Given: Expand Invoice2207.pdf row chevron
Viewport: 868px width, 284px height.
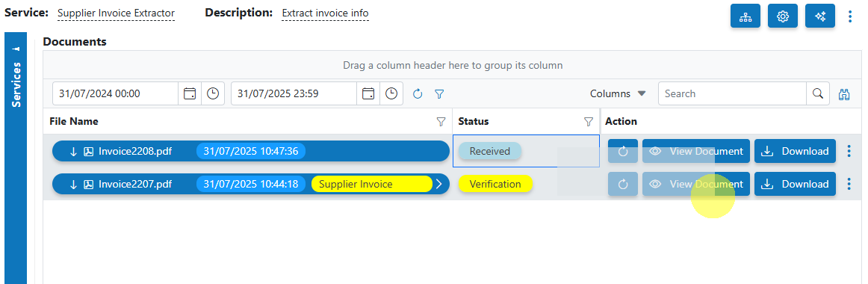Looking at the screenshot, I should coord(439,185).
